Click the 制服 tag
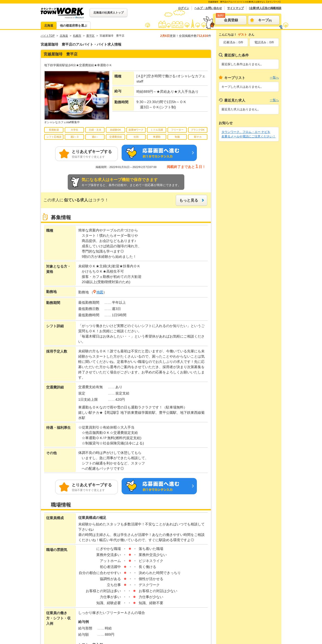Screen dimensions: 322x644 click(x=177, y=137)
